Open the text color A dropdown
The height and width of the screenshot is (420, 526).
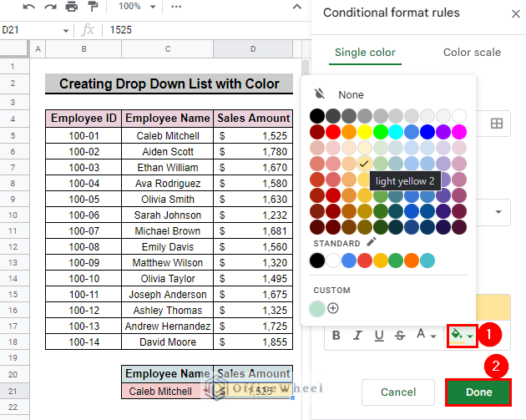point(427,335)
